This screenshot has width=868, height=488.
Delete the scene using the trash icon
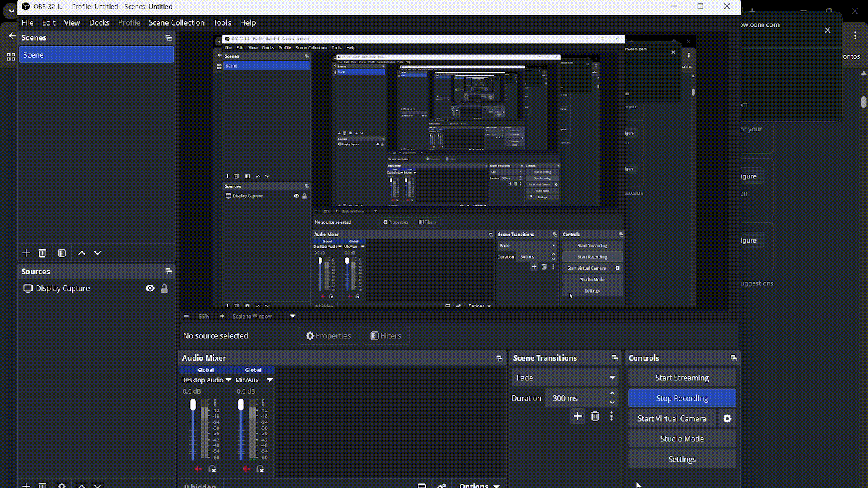[x=42, y=253]
